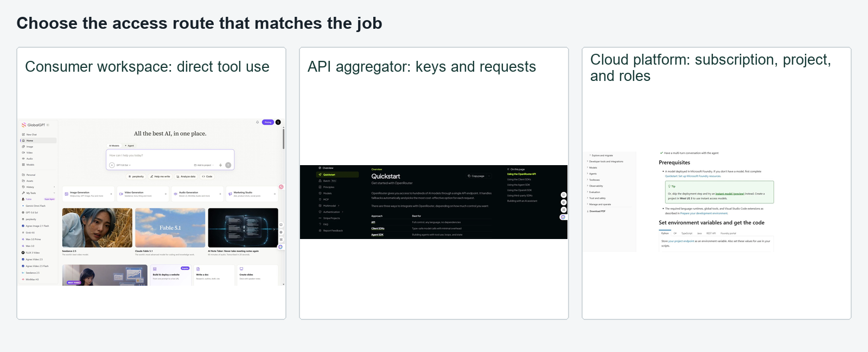
Task: Click the Help me write chip
Action: [x=159, y=177]
